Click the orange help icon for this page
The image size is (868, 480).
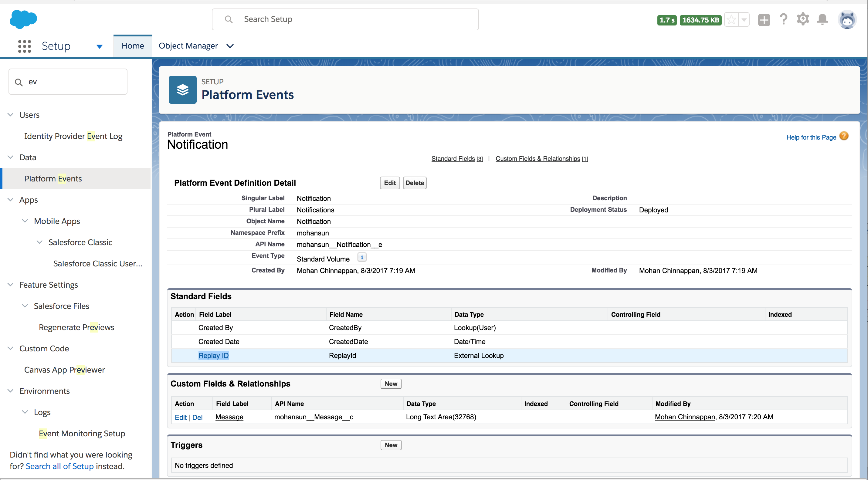click(x=844, y=136)
